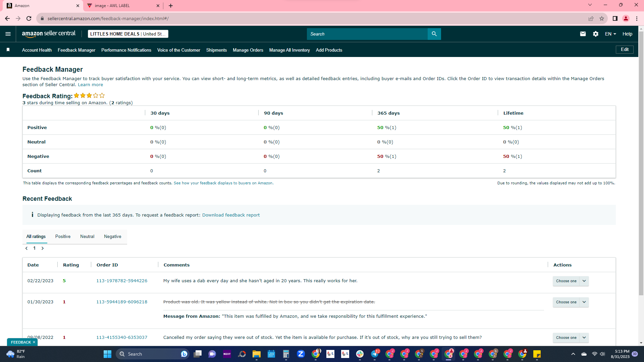The image size is (644, 362).
Task: Open File Explorer from taskbar
Action: tap(257, 354)
